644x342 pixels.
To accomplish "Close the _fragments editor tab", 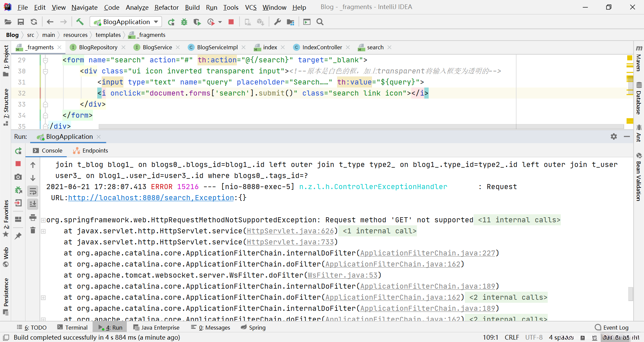I will coord(60,47).
